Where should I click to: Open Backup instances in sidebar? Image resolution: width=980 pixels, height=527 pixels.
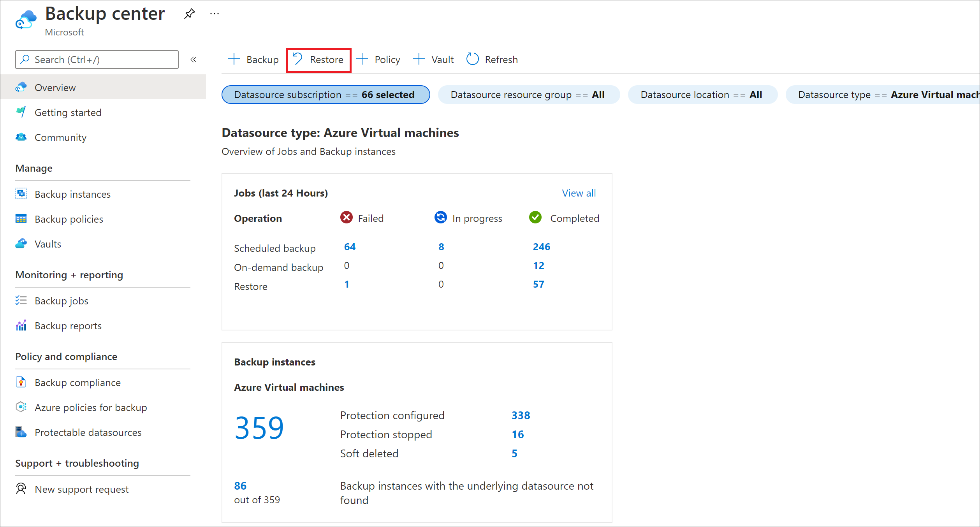coord(74,193)
